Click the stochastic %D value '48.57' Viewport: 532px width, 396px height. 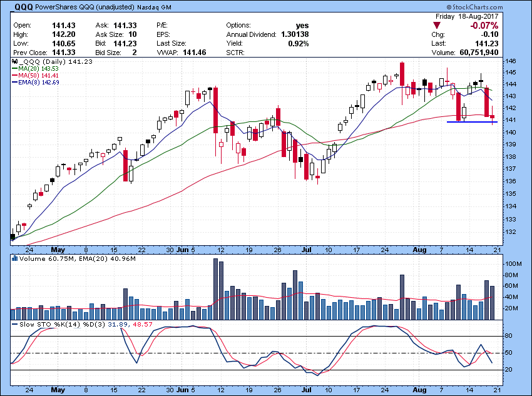click(143, 325)
